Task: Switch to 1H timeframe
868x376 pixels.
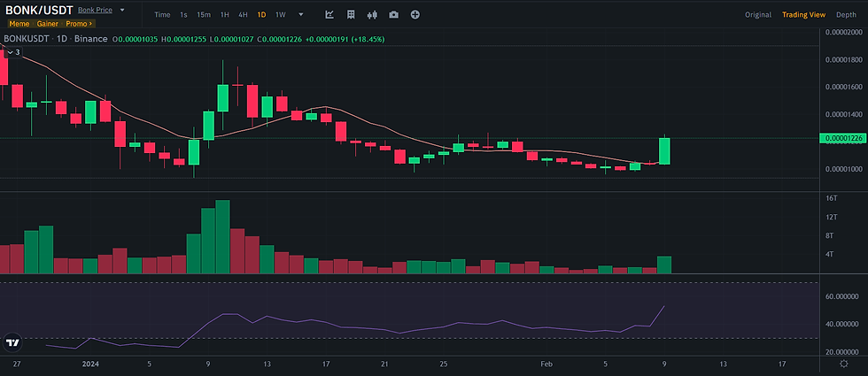Action: click(x=225, y=15)
